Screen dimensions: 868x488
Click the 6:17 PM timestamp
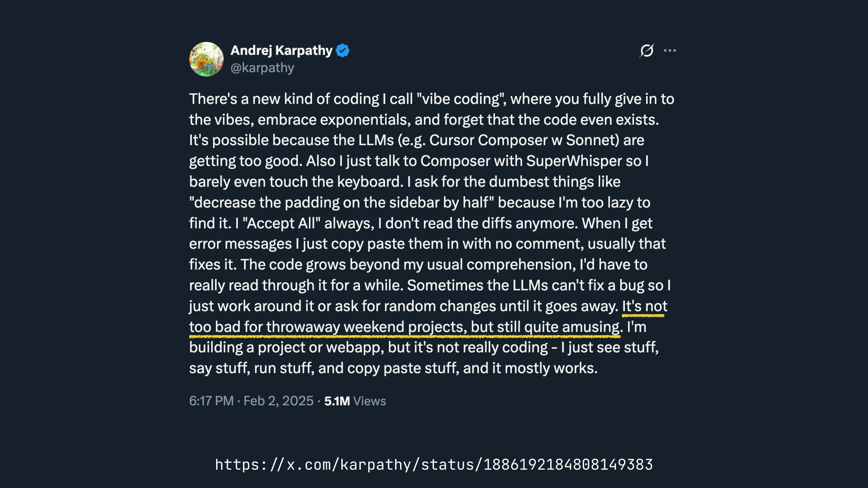(211, 401)
